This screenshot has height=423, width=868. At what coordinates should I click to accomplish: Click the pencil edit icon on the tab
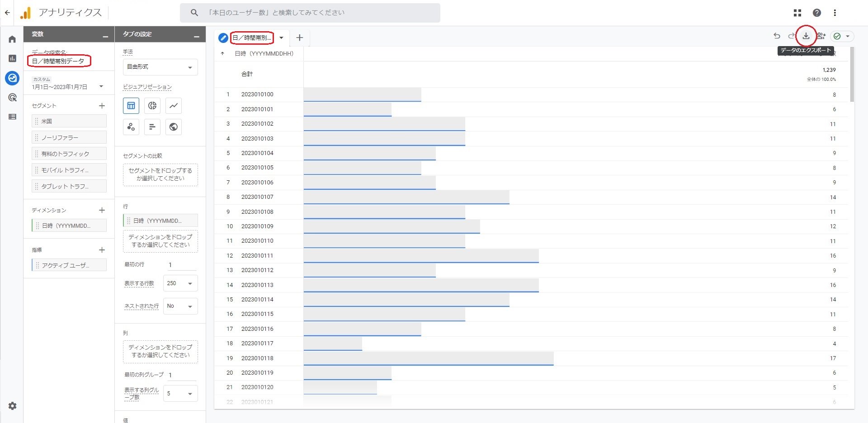tap(223, 38)
